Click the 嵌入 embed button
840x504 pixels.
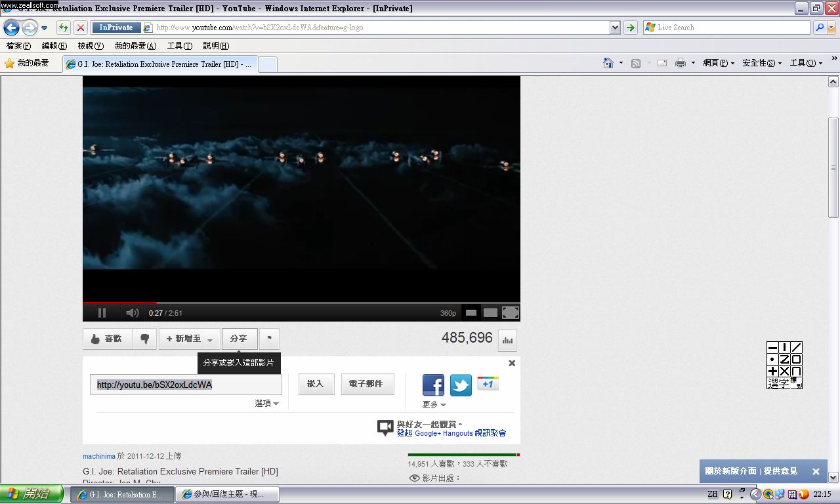point(316,384)
